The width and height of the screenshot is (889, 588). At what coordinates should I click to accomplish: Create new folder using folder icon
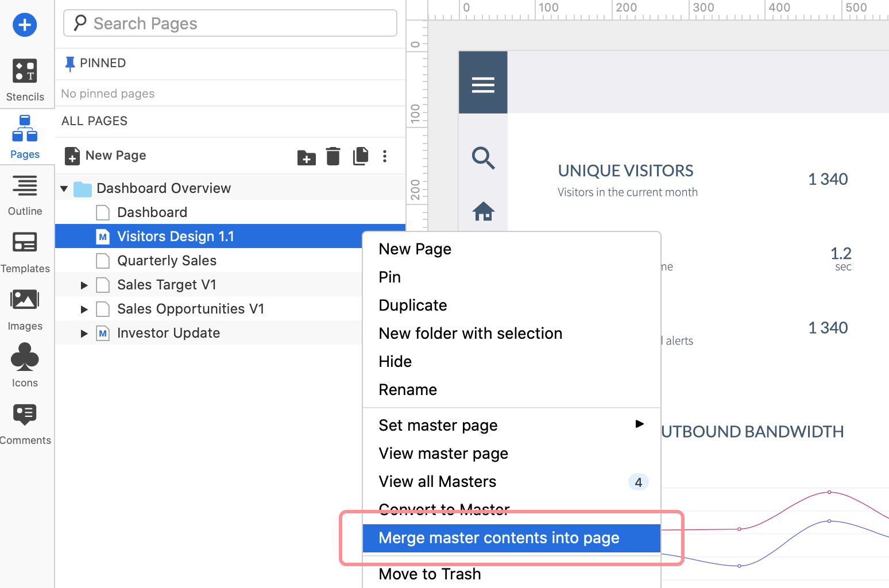[306, 157]
